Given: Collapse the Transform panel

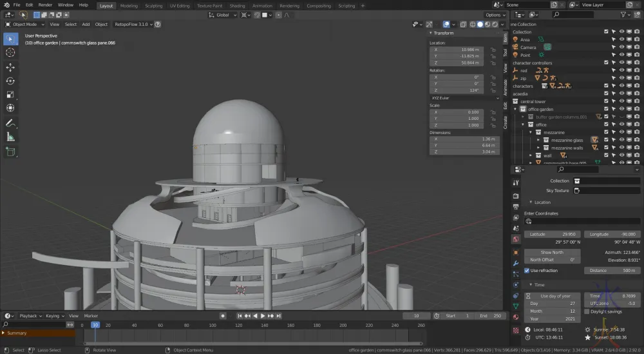Looking at the screenshot, I should (x=431, y=33).
